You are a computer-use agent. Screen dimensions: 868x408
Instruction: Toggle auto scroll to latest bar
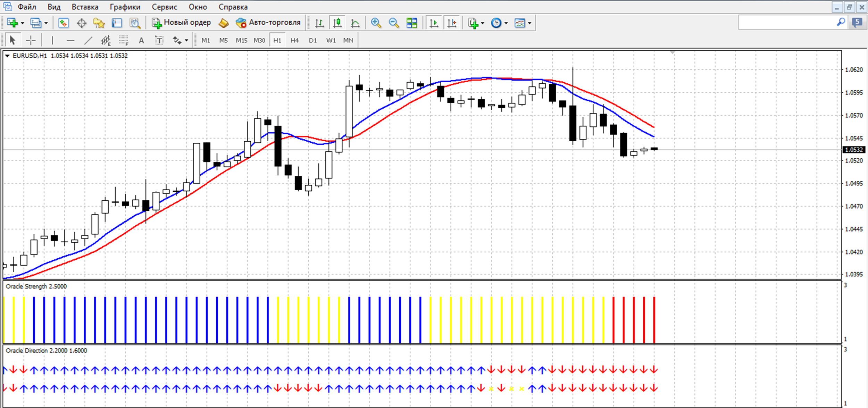pyautogui.click(x=434, y=23)
